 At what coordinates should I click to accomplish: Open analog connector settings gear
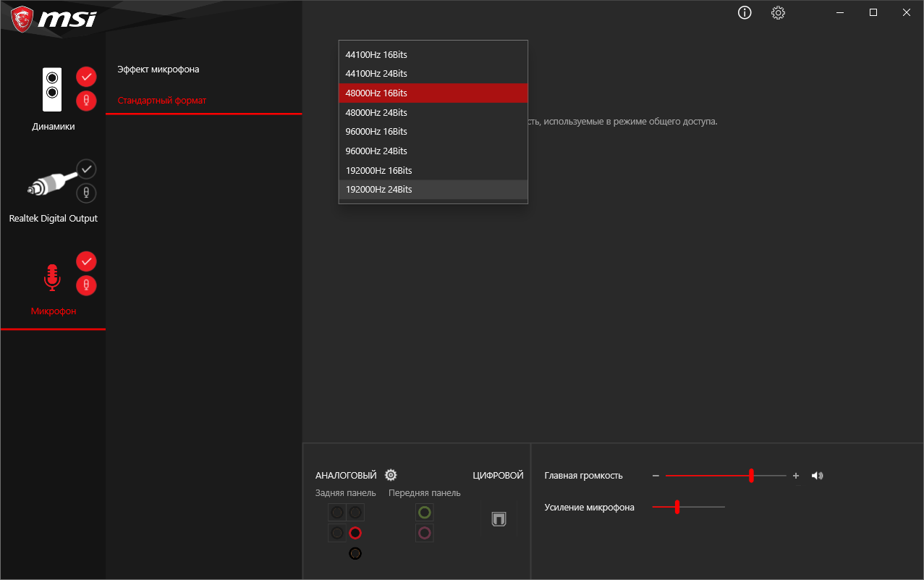coord(391,475)
